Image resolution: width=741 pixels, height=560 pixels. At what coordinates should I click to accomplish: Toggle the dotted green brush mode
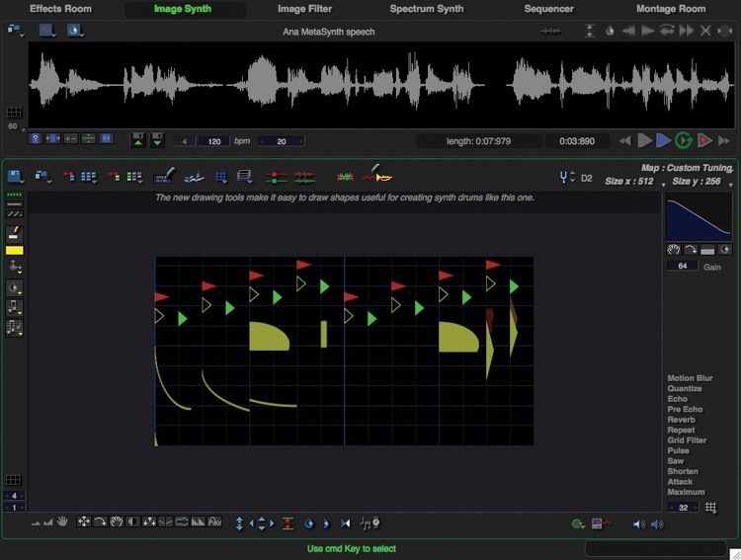coord(15,196)
